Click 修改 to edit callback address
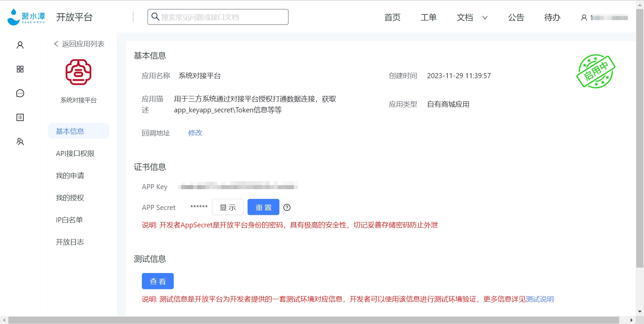The width and height of the screenshot is (644, 324). [195, 133]
